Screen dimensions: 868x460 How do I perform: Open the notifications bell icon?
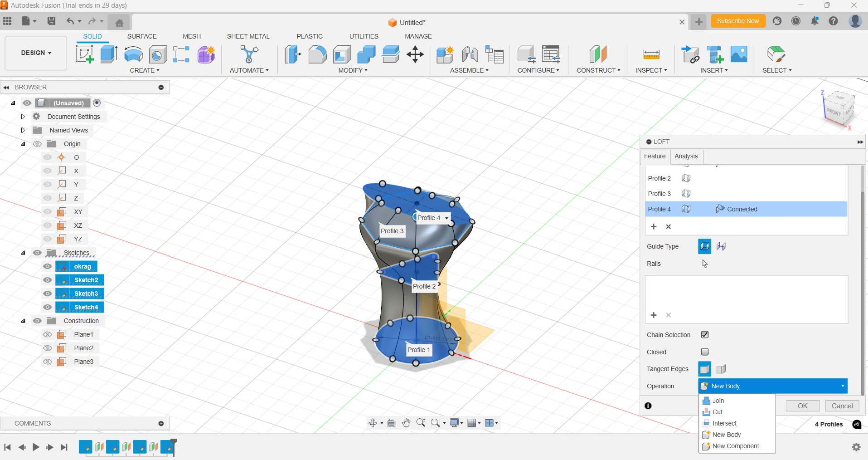[x=815, y=21]
